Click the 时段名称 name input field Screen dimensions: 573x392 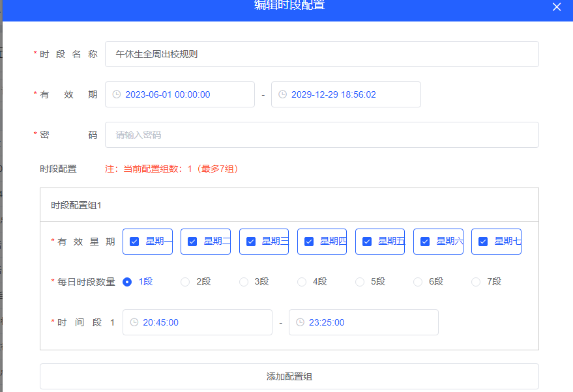click(321, 54)
